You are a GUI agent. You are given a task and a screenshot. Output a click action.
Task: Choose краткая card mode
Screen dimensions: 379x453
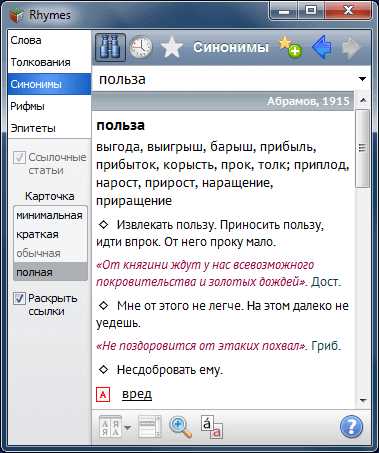click(50, 234)
